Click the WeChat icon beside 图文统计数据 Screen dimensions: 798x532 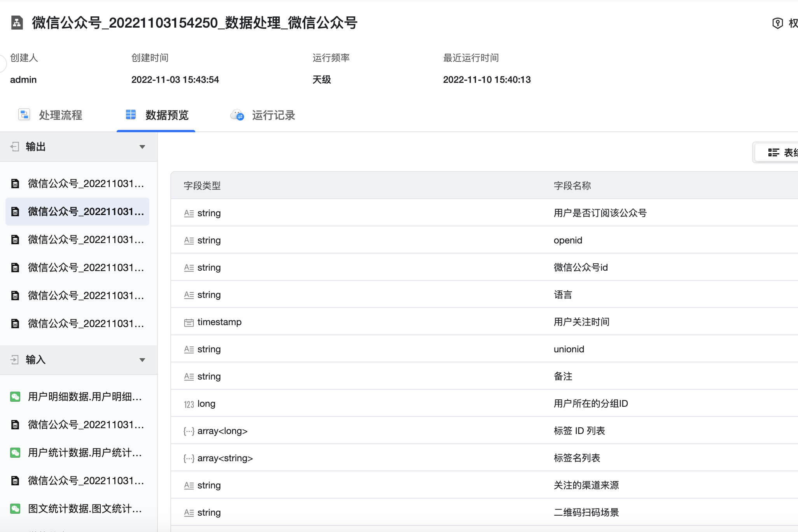[15, 509]
